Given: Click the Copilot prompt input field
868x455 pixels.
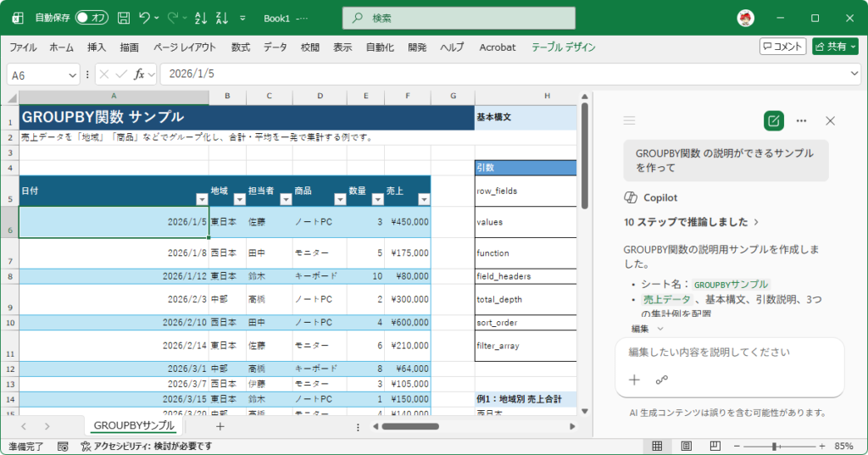Looking at the screenshot, I should (730, 352).
